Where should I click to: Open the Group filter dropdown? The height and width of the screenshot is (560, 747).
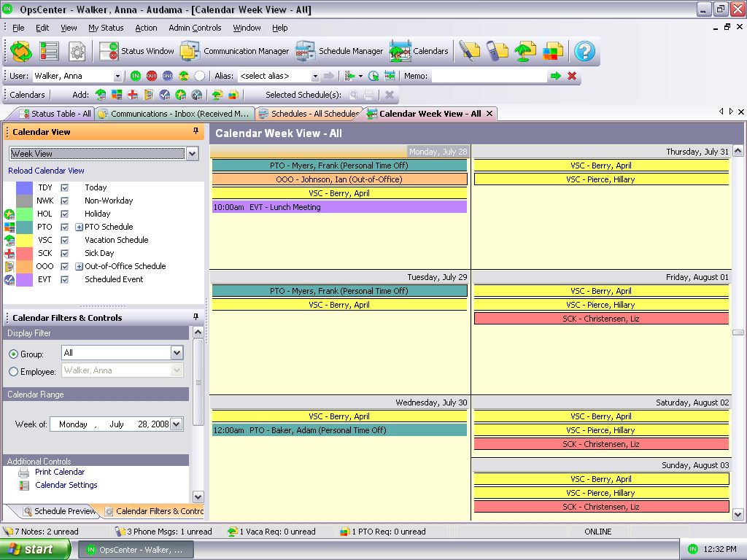coord(177,353)
